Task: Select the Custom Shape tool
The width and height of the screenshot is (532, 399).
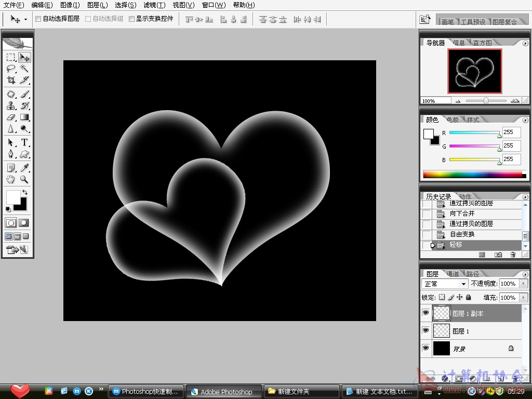Action: (24, 154)
